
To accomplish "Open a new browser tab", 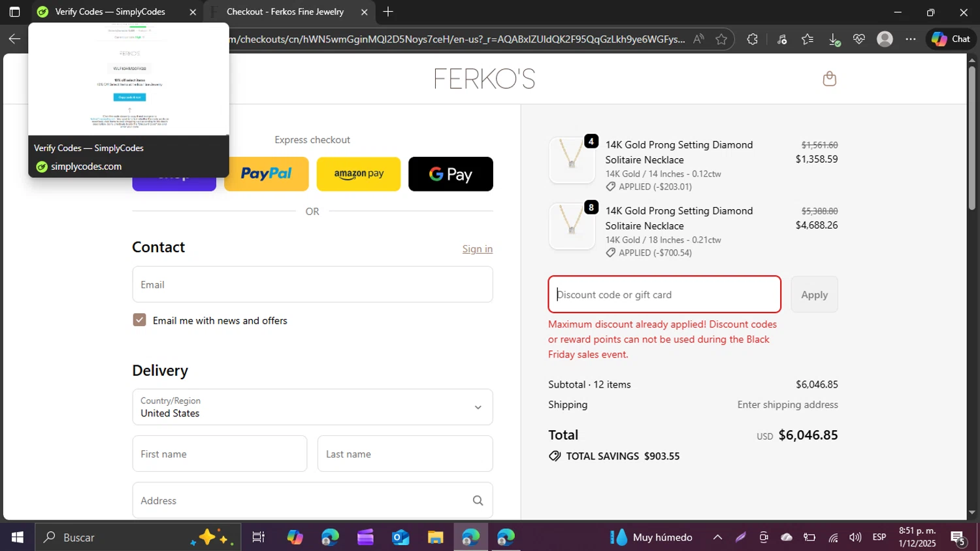I will click(x=388, y=12).
